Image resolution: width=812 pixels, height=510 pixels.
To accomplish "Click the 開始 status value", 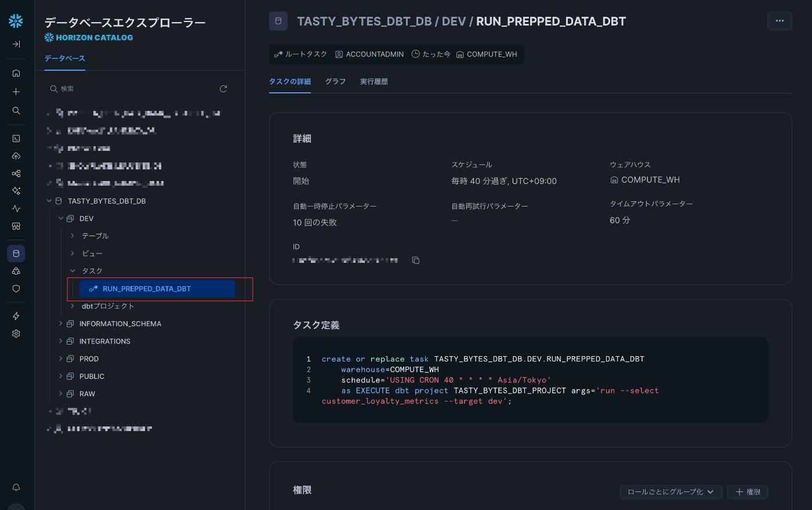I will click(301, 181).
